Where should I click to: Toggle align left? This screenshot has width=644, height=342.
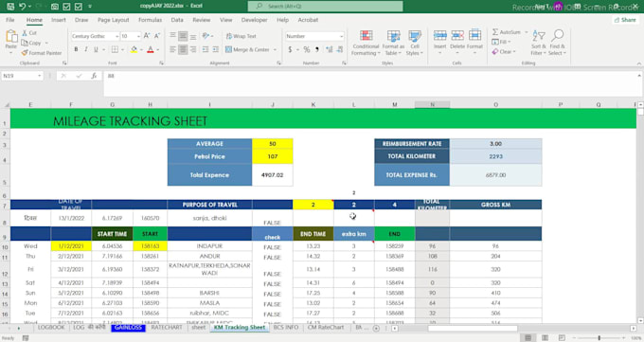pos(173,49)
